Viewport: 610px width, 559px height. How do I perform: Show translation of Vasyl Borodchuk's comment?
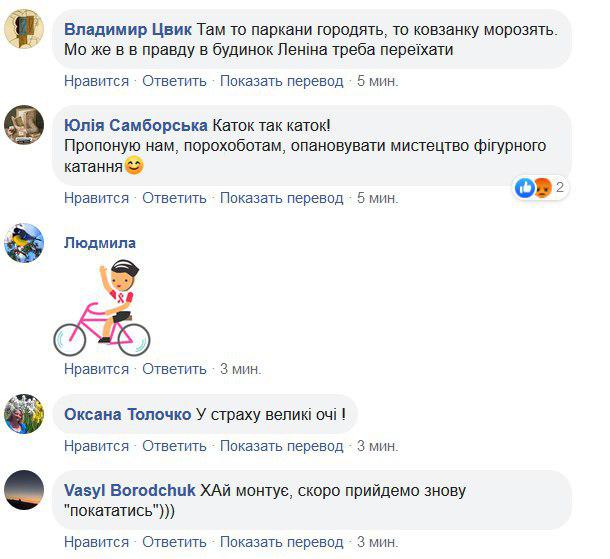tap(281, 542)
